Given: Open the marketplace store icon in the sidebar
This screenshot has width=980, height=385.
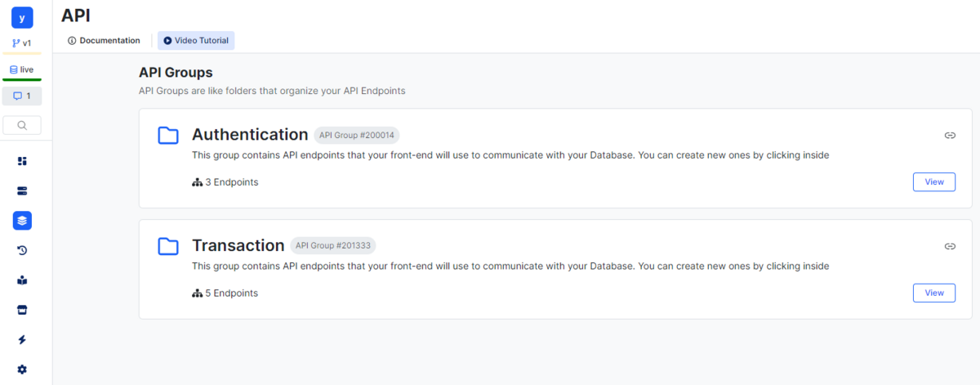Looking at the screenshot, I should (x=22, y=310).
